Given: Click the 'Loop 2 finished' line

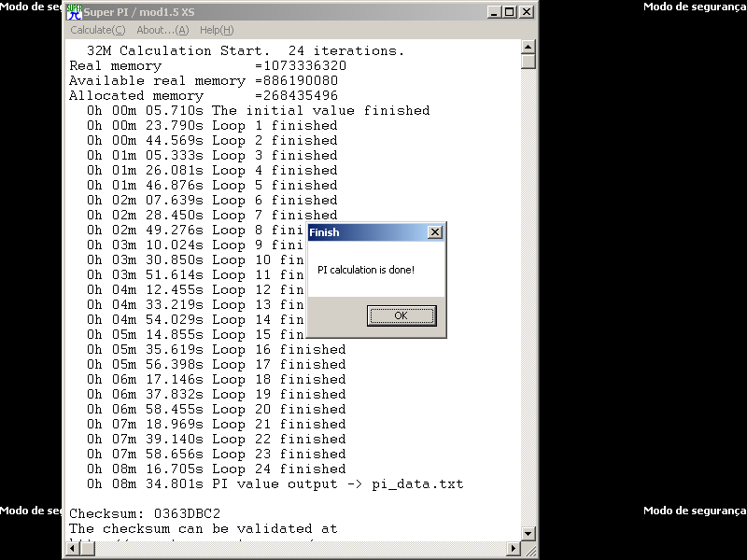Looking at the screenshot, I should pos(212,141).
